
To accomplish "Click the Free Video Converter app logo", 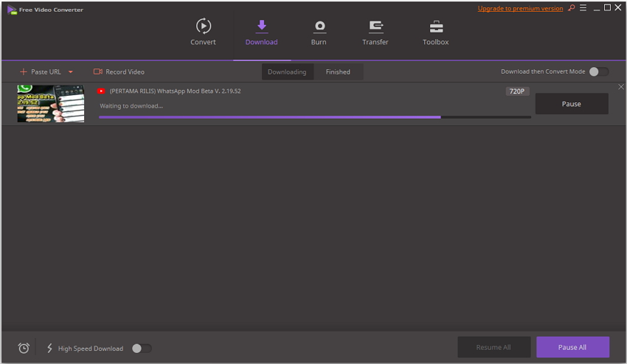I will (12, 10).
